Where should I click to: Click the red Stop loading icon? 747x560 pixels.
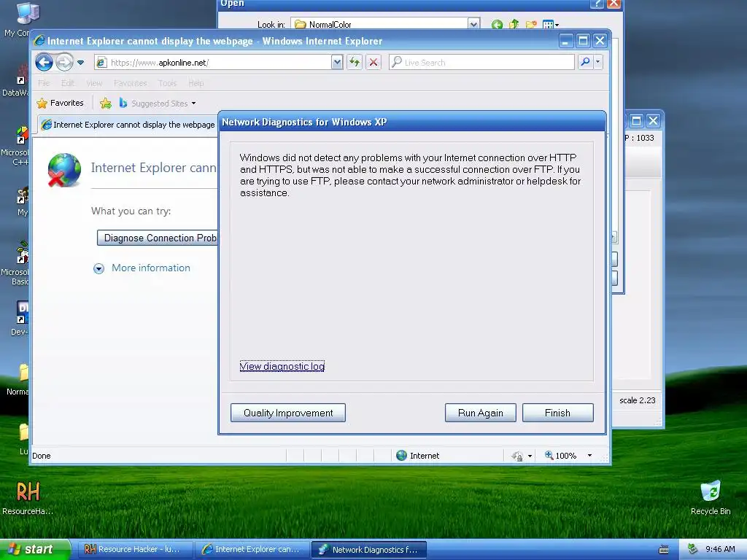[x=373, y=63]
